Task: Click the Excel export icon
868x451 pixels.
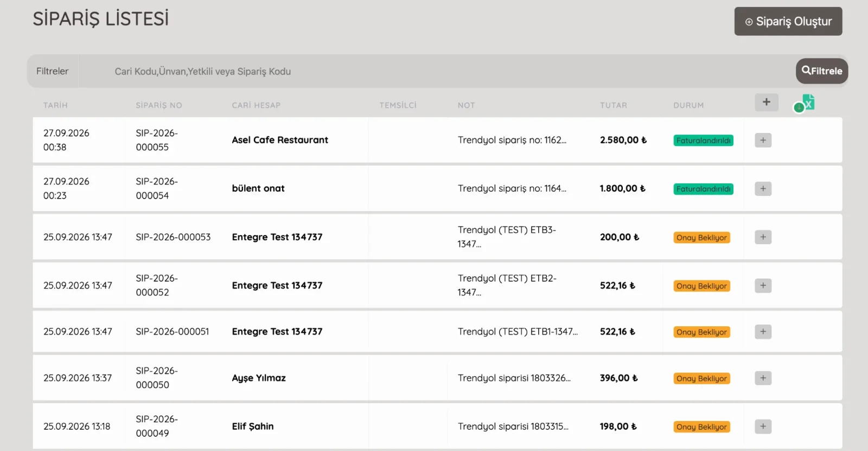Action: coord(805,103)
